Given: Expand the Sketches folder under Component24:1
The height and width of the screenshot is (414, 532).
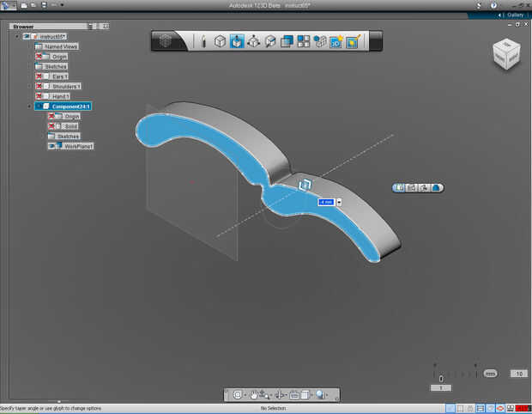Looking at the screenshot, I should pyautogui.click(x=43, y=137).
